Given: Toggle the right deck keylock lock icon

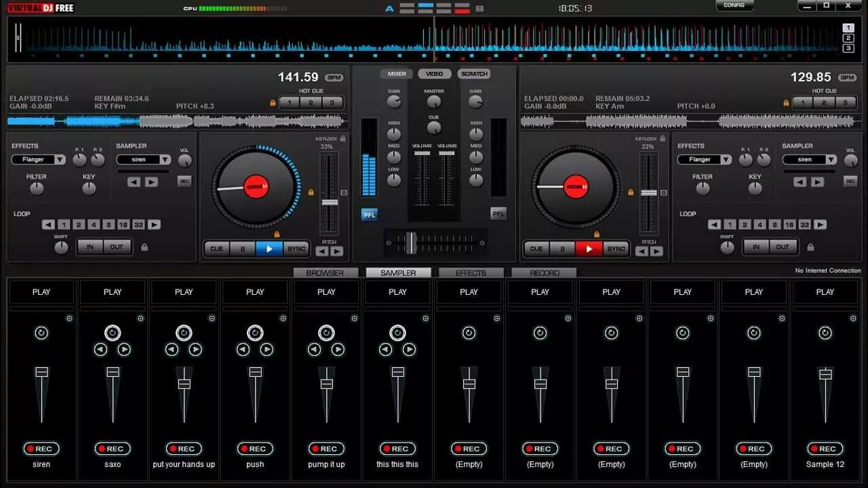Looking at the screenshot, I should click(662, 138).
